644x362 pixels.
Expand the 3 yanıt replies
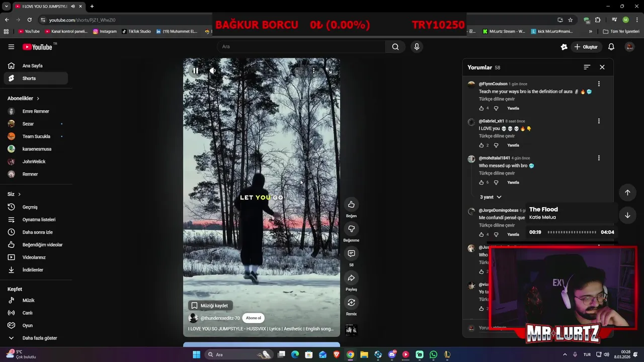pyautogui.click(x=491, y=197)
